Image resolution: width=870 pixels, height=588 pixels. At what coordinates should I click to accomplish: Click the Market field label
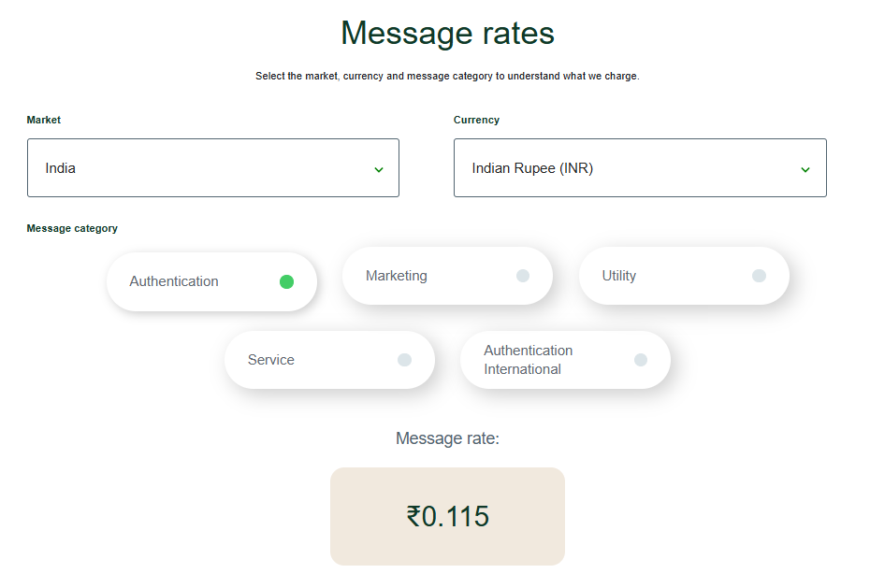(43, 120)
